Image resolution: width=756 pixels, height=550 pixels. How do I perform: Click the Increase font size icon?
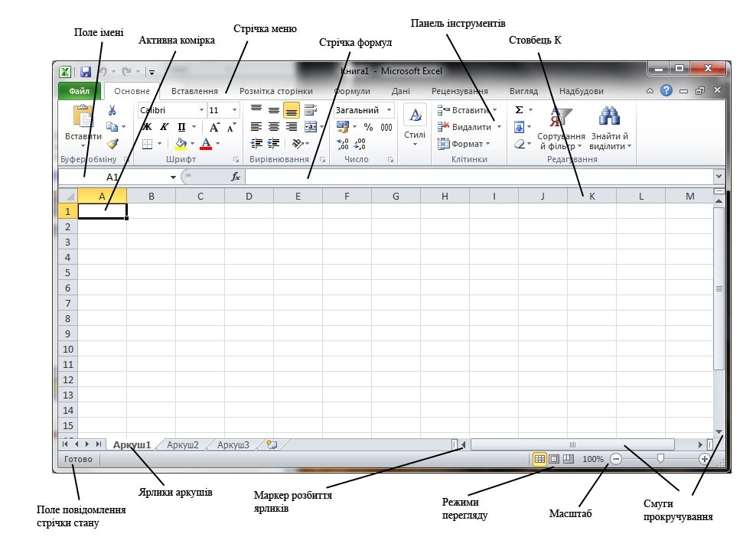214,127
